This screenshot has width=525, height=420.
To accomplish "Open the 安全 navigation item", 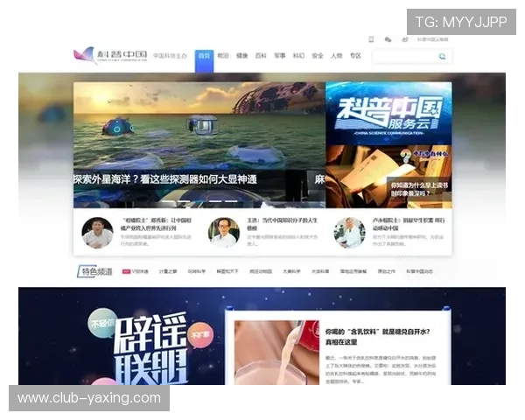I will point(318,56).
